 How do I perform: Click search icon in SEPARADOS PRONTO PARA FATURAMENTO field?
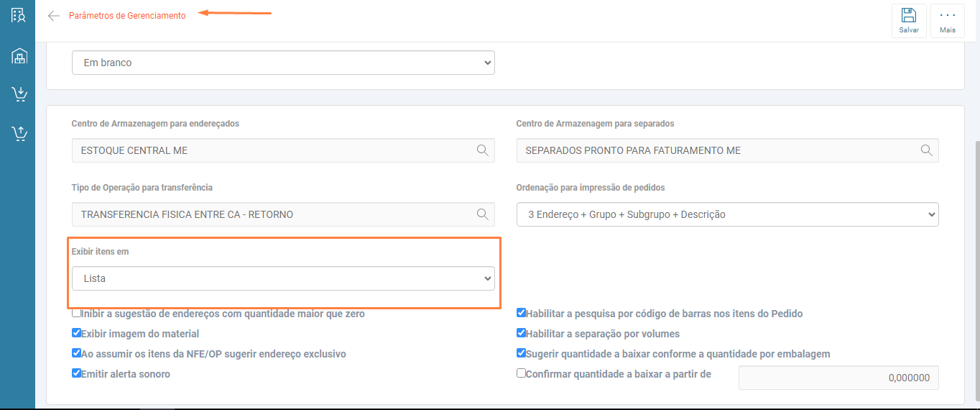tap(926, 150)
